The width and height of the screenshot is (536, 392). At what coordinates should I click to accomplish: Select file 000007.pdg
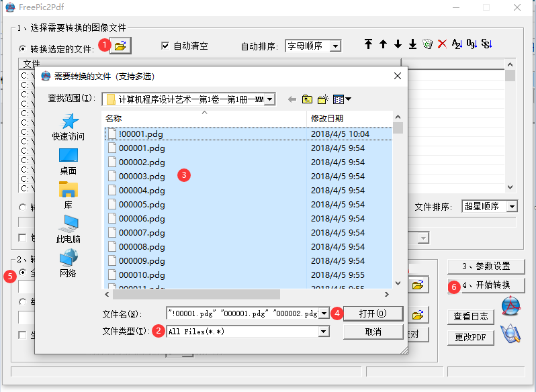pos(249,232)
